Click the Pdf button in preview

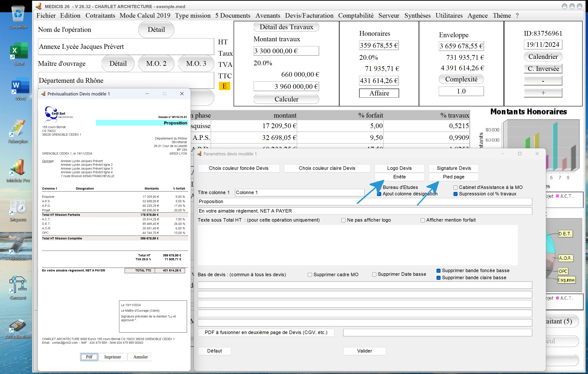[x=89, y=357]
